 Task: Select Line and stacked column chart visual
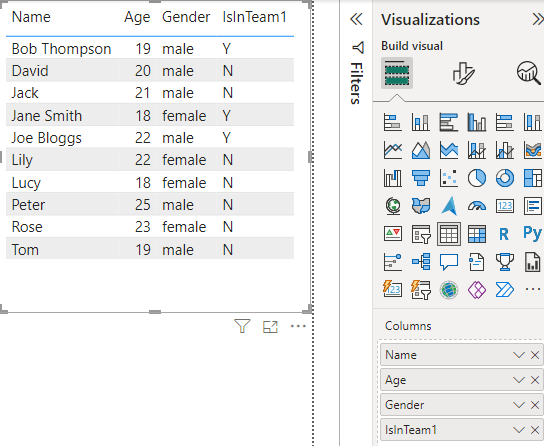click(x=477, y=150)
